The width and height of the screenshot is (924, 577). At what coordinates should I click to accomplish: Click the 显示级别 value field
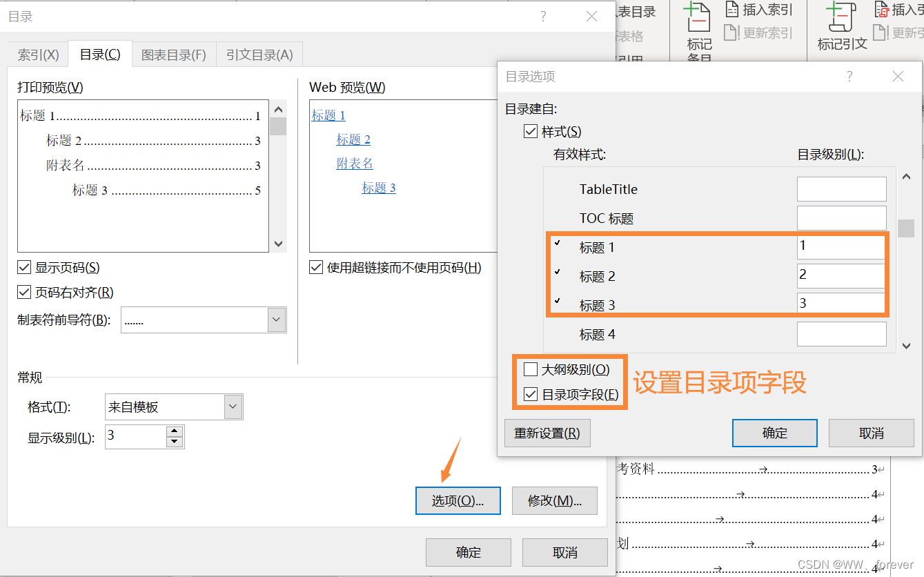click(x=136, y=437)
